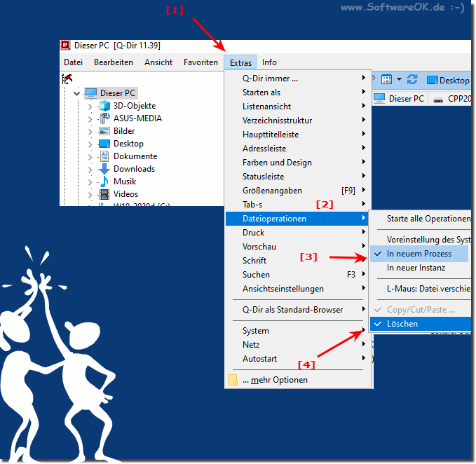Open the Adressleiste submenu
This screenshot has width=476, height=464.
click(x=298, y=149)
